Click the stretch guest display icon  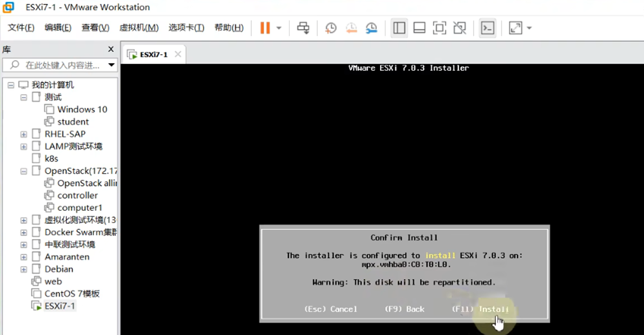point(515,28)
